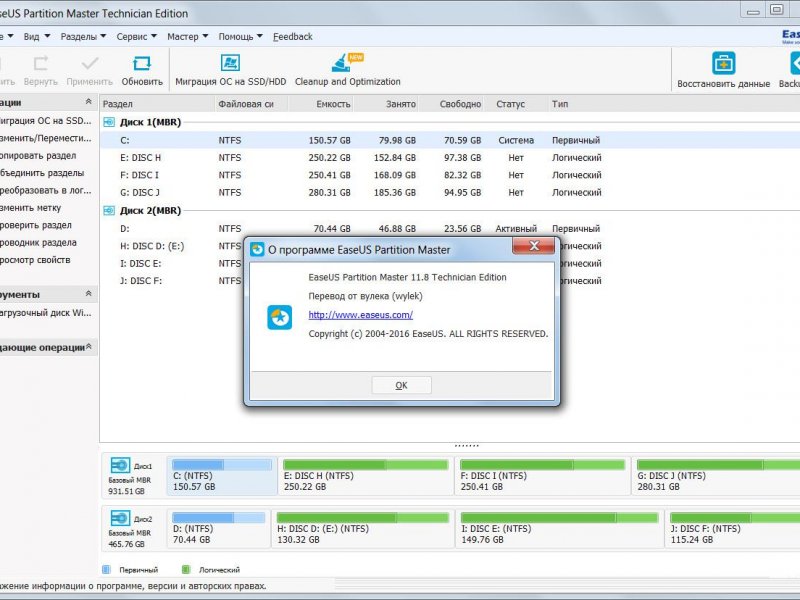Click the Диск2 465.76 GB disk map icon
Image resolution: width=800 pixels, height=600 pixels.
120,518
